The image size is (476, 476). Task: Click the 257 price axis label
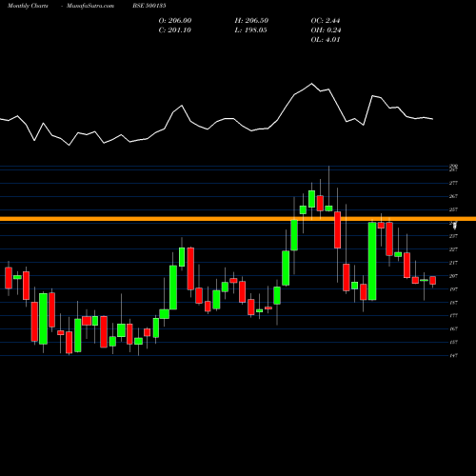point(453,209)
